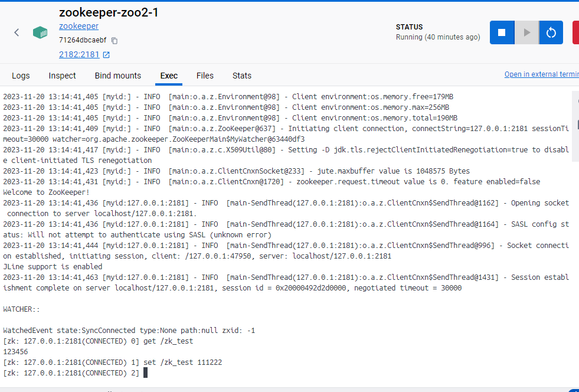This screenshot has width=579, height=392.
Task: View the Stats tab
Action: click(x=242, y=76)
